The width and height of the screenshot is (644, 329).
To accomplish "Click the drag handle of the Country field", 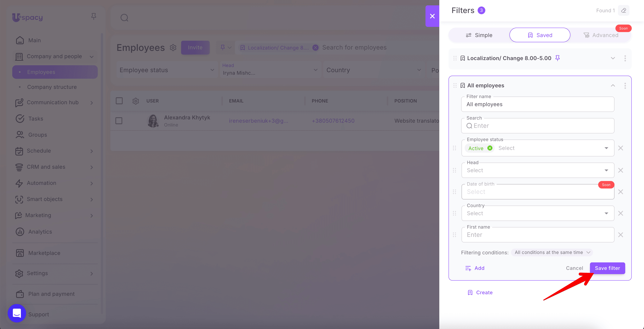I will pos(454,213).
